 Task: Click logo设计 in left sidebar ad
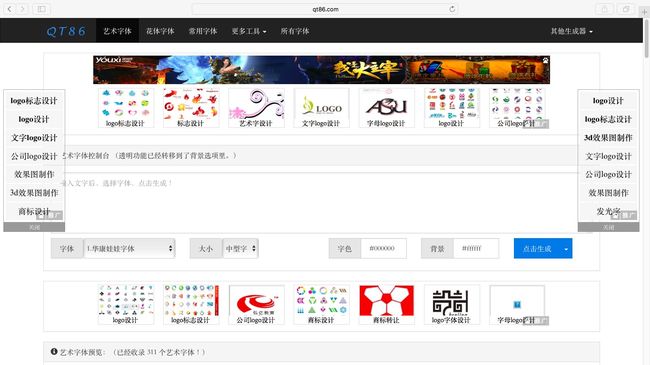click(x=34, y=119)
